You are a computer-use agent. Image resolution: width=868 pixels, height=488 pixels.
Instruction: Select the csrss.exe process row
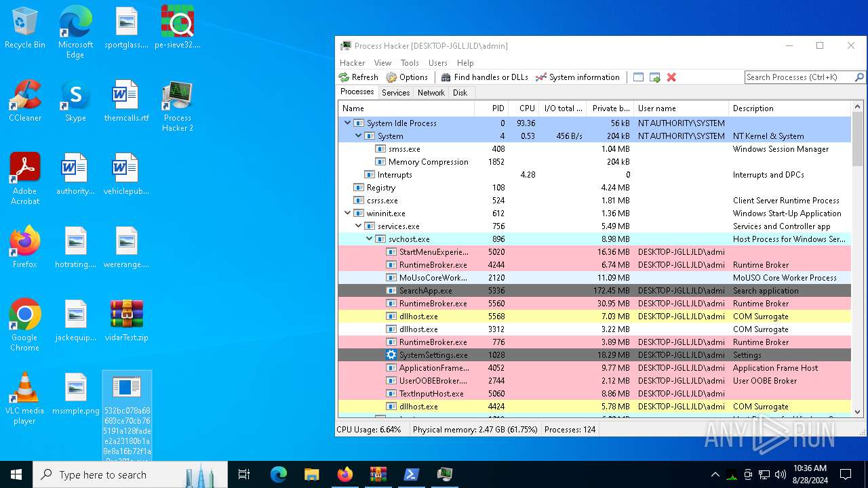pos(594,200)
